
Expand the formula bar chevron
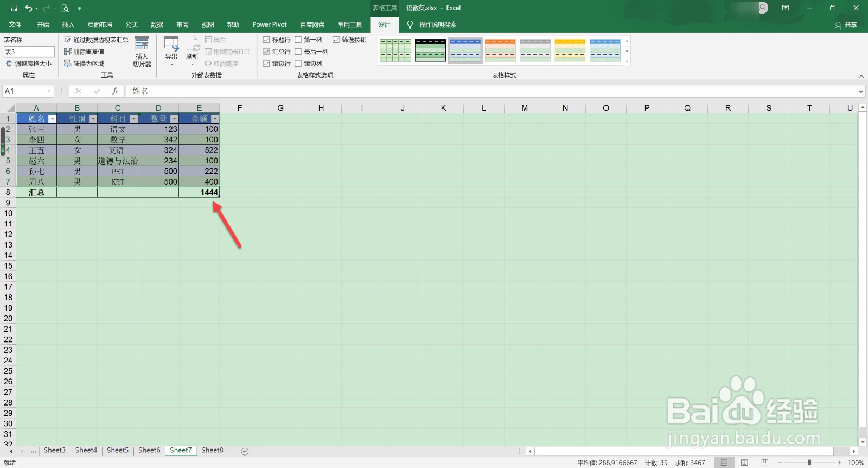pos(861,91)
